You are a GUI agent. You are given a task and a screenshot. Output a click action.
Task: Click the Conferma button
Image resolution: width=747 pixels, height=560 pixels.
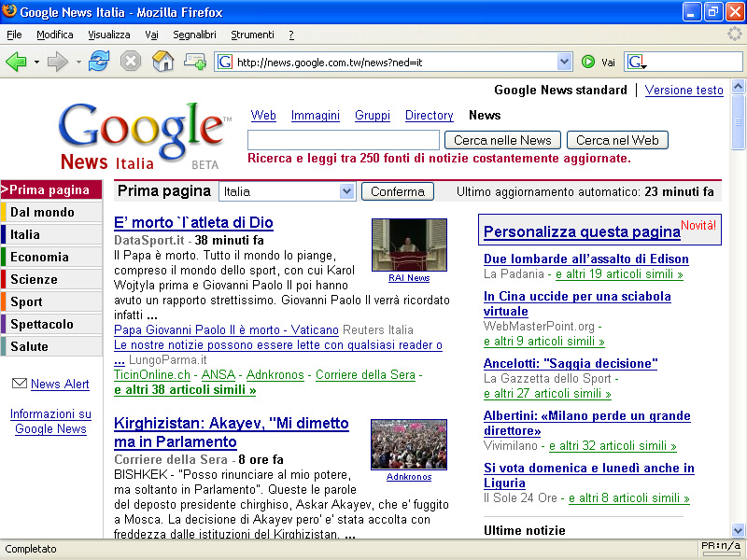click(x=398, y=191)
